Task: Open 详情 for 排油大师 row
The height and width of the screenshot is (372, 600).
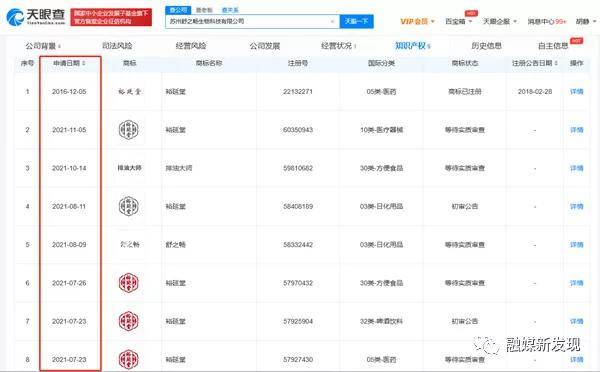Action: [x=577, y=168]
